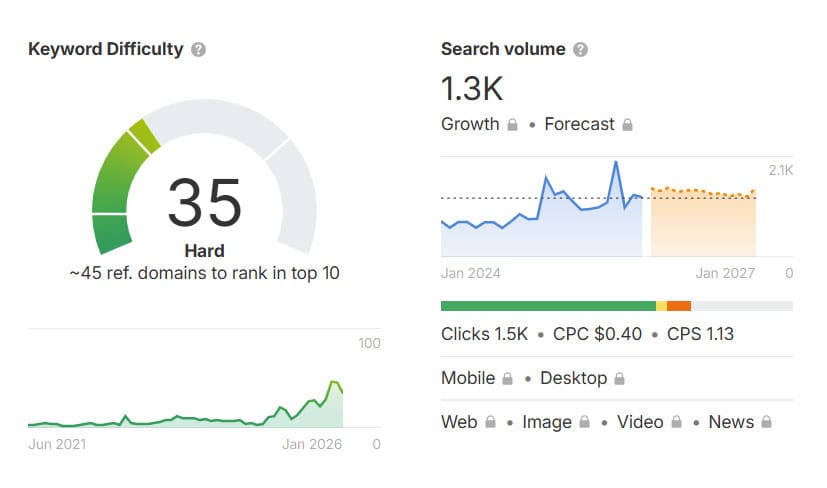Click the lock icon next to Forecast

tap(628, 125)
